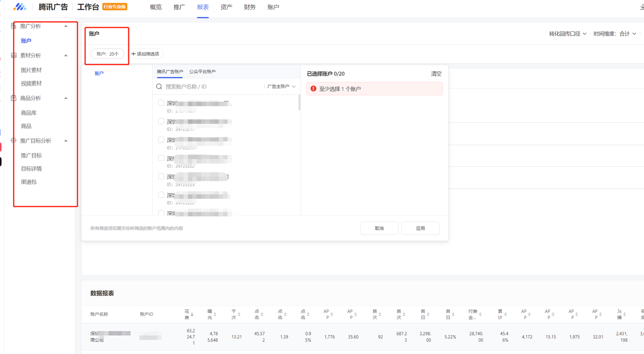Open the 财务 top menu item
Viewport: 644px width, 354px height.
(x=250, y=7)
